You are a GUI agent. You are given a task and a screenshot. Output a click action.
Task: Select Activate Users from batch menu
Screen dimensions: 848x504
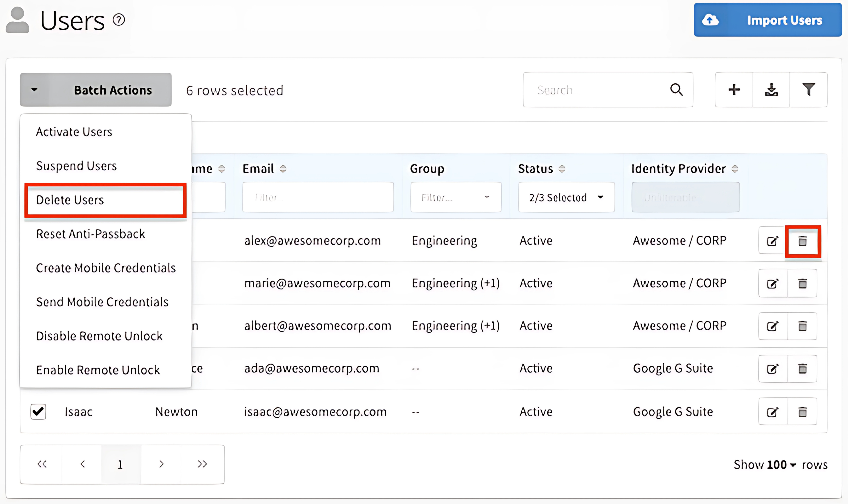(x=74, y=132)
